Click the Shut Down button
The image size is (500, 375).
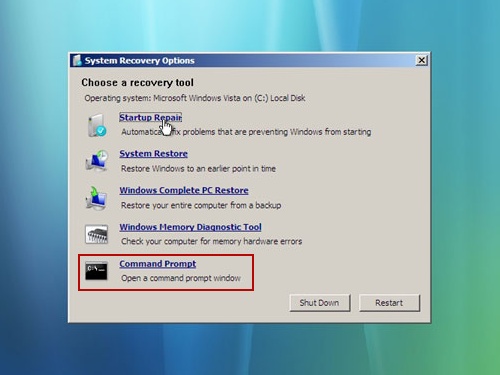tap(320, 303)
